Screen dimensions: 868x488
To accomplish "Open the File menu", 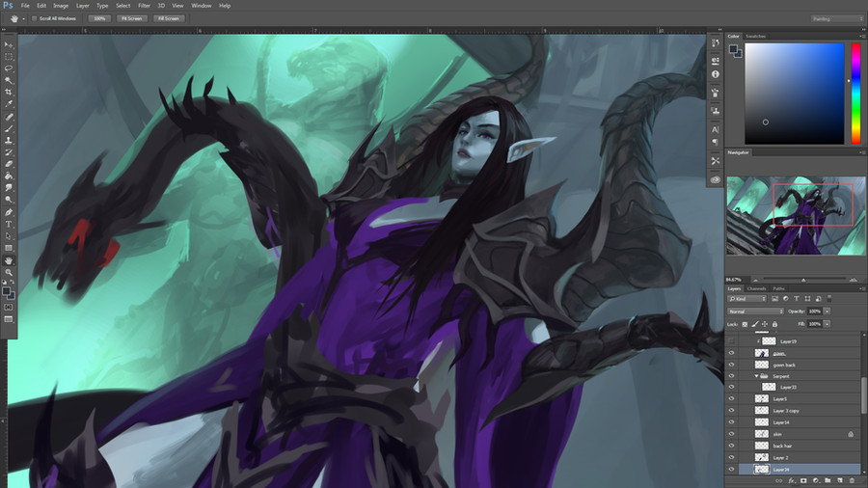I will pos(25,6).
